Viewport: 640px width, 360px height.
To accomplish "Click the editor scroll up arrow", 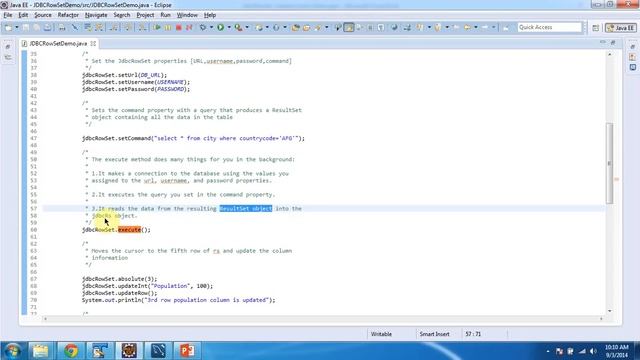I will (609, 54).
